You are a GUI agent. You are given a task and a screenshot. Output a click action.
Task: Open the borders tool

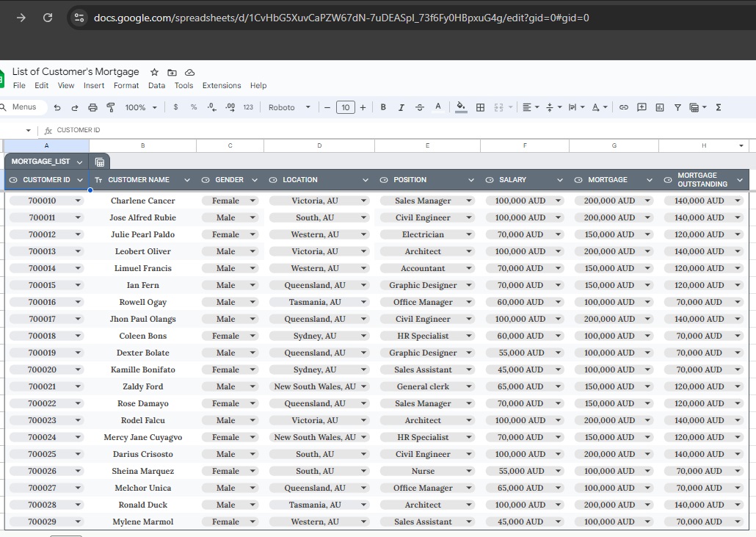point(480,107)
